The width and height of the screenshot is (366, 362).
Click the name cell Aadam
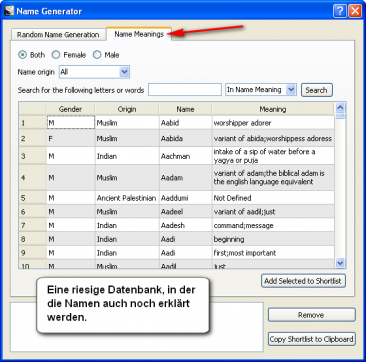coord(185,178)
